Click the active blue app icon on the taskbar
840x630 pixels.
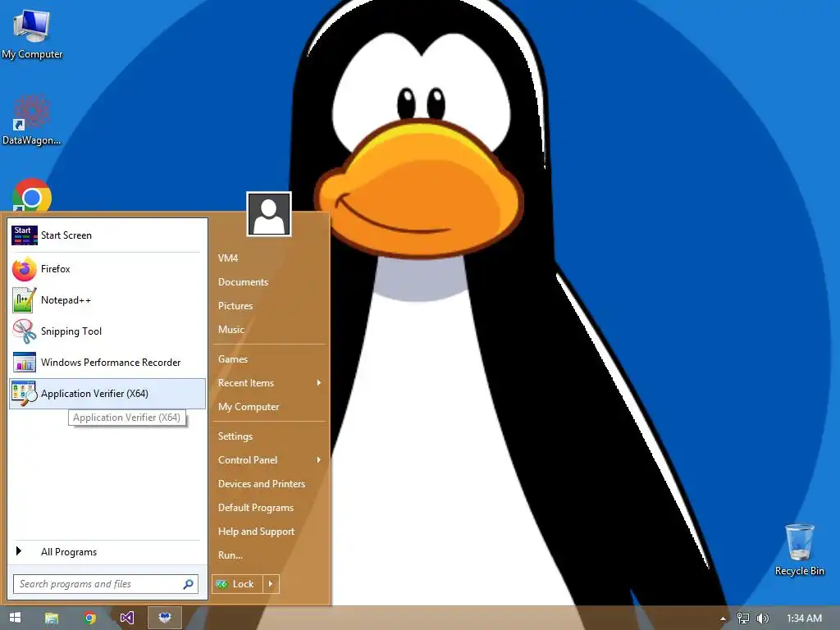pyautogui.click(x=164, y=618)
